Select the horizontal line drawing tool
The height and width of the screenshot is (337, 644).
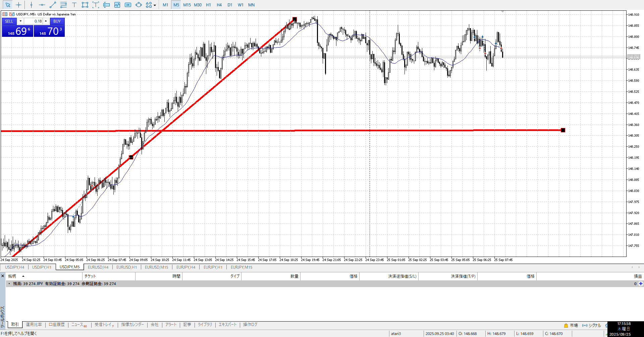[x=42, y=5]
